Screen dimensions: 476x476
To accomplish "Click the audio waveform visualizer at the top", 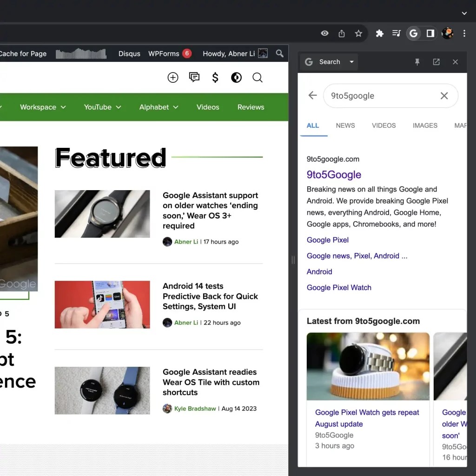I will pyautogui.click(x=81, y=53).
